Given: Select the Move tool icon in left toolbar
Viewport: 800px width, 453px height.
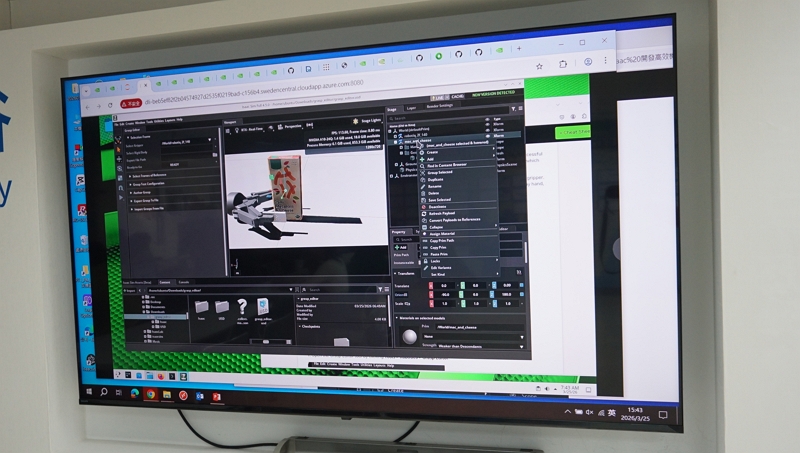Looking at the screenshot, I should click(x=119, y=158).
